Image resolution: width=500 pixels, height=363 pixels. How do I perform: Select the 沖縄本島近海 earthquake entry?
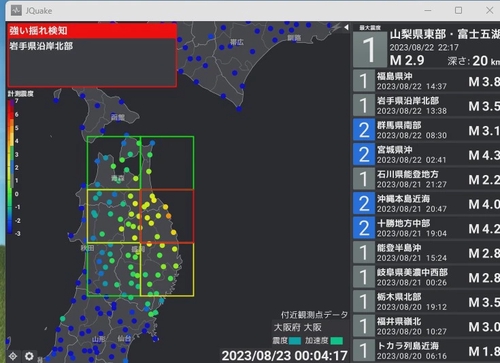click(x=427, y=203)
